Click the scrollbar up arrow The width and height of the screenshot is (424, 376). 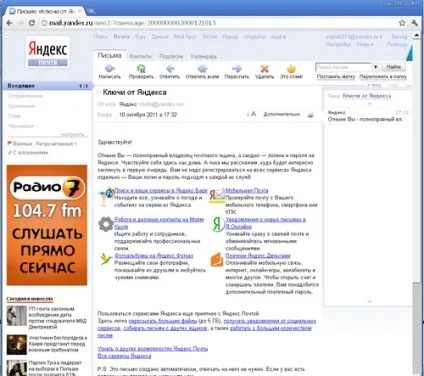click(x=416, y=35)
